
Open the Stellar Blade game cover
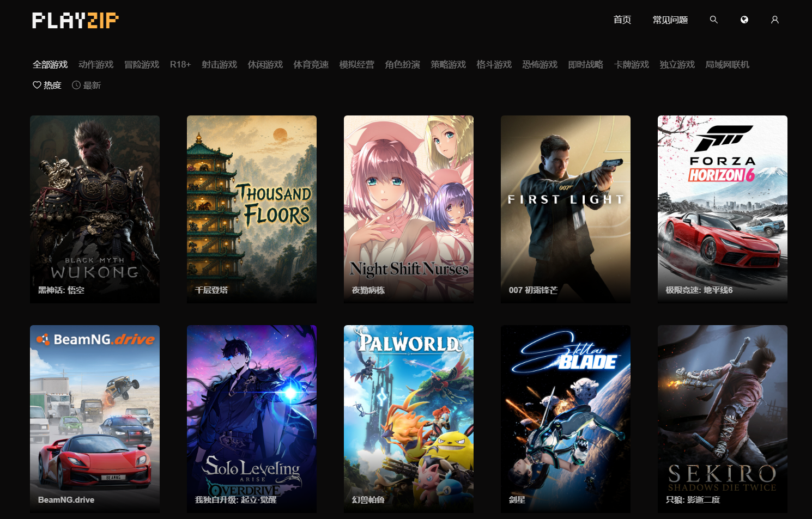(566, 419)
